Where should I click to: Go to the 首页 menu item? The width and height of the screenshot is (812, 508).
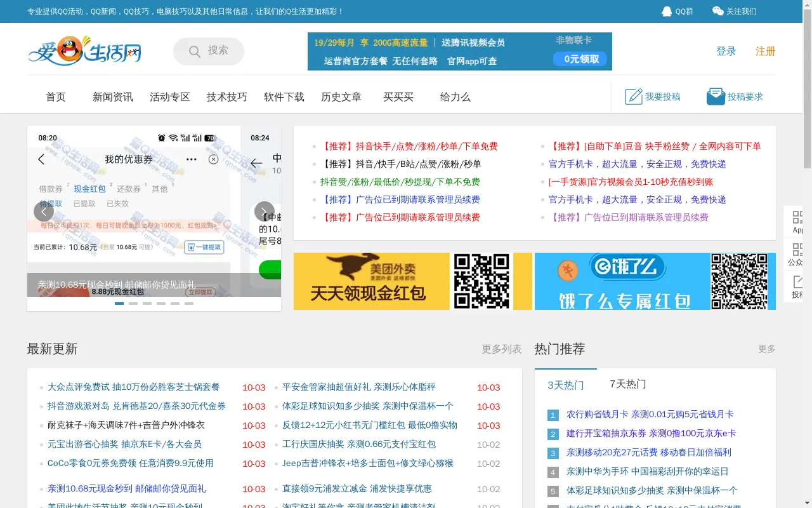pyautogui.click(x=56, y=97)
